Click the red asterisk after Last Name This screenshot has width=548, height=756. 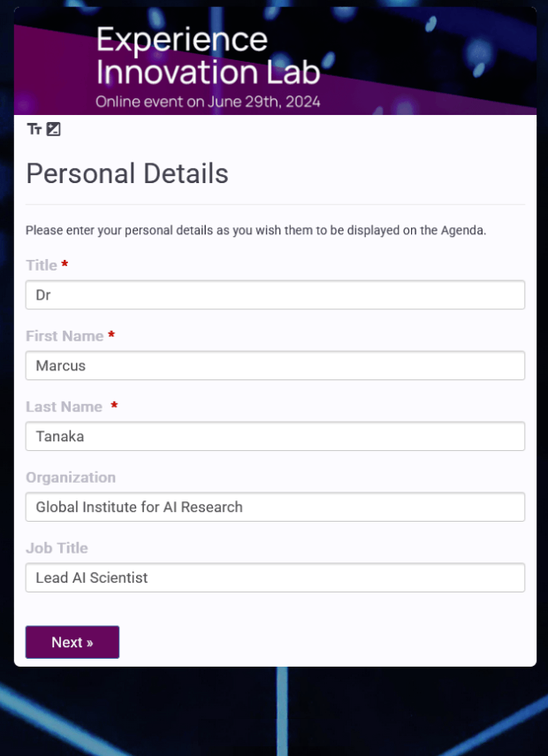(x=114, y=406)
